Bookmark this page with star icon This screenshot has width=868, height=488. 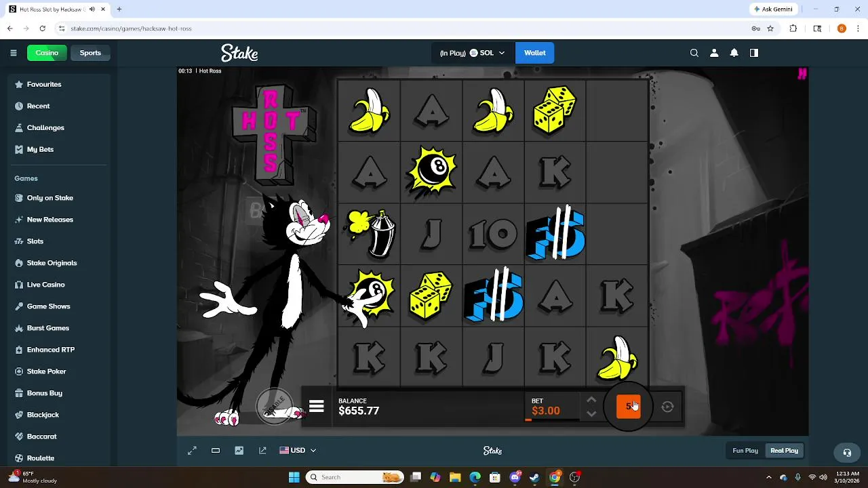[770, 28]
